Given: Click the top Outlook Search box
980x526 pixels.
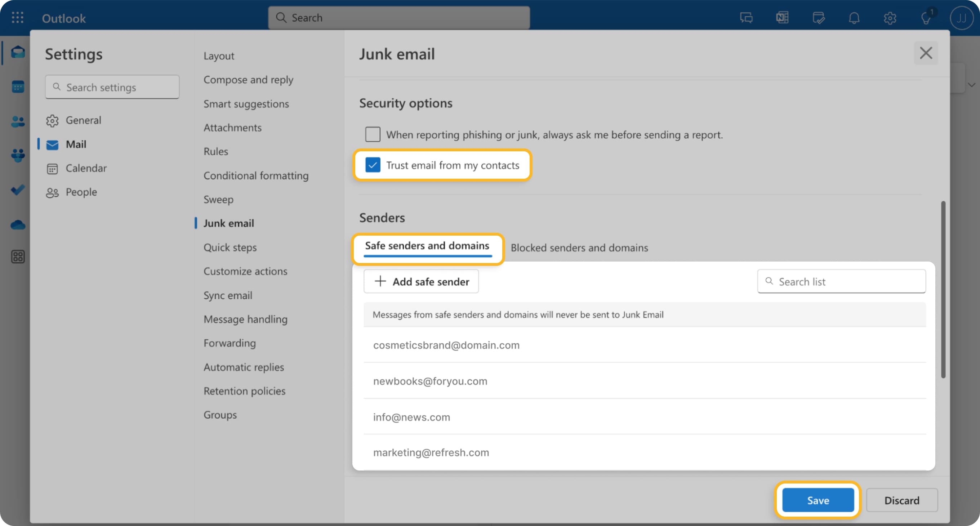Looking at the screenshot, I should click(x=399, y=18).
